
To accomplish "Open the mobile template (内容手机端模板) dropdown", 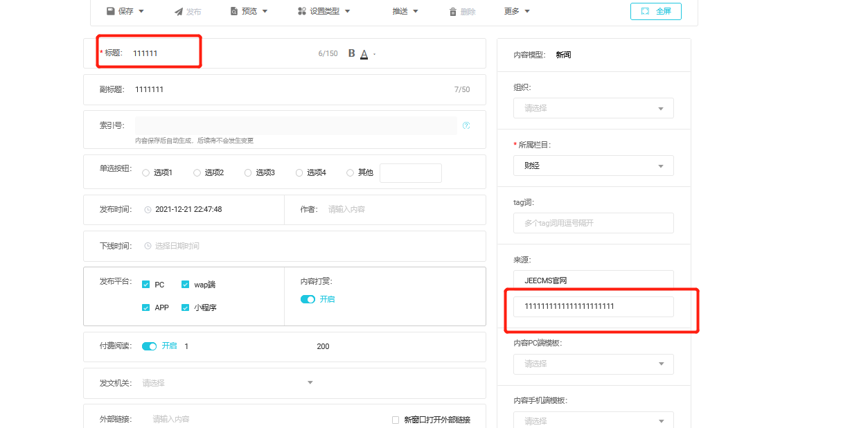I will [x=593, y=420].
